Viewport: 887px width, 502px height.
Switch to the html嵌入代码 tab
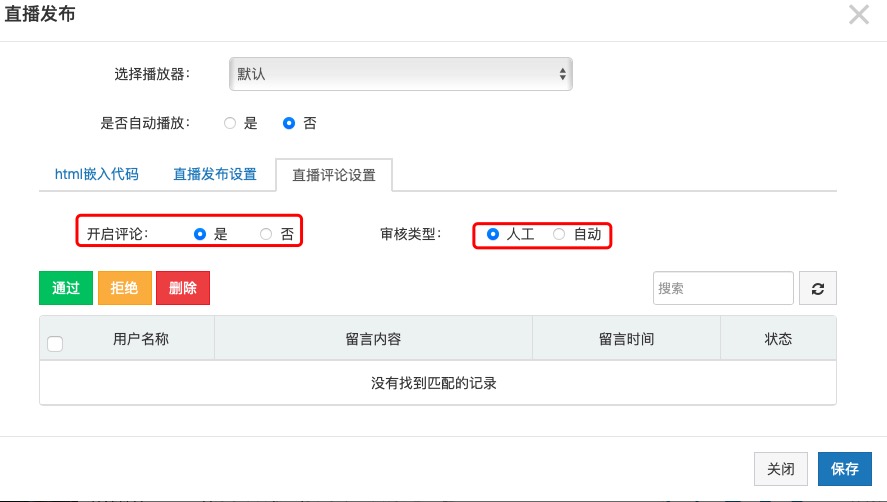click(96, 174)
